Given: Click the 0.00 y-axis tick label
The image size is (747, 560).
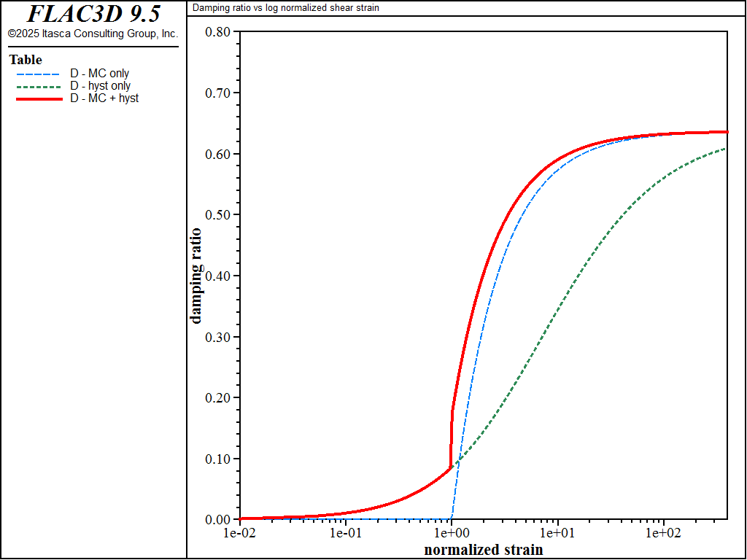Looking at the screenshot, I should click(x=217, y=519).
